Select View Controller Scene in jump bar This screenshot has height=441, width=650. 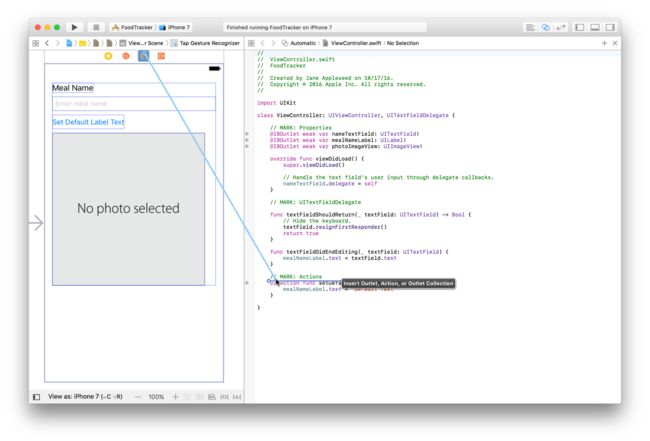point(142,43)
